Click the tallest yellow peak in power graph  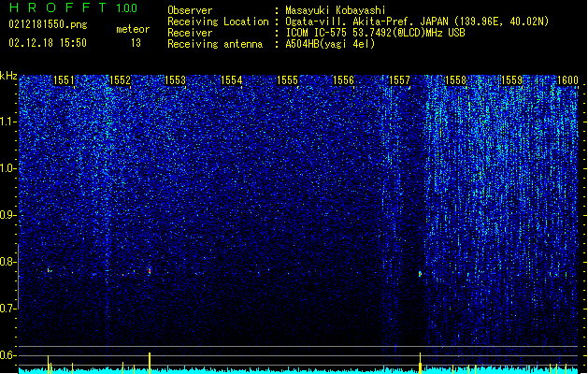pyautogui.click(x=150, y=363)
